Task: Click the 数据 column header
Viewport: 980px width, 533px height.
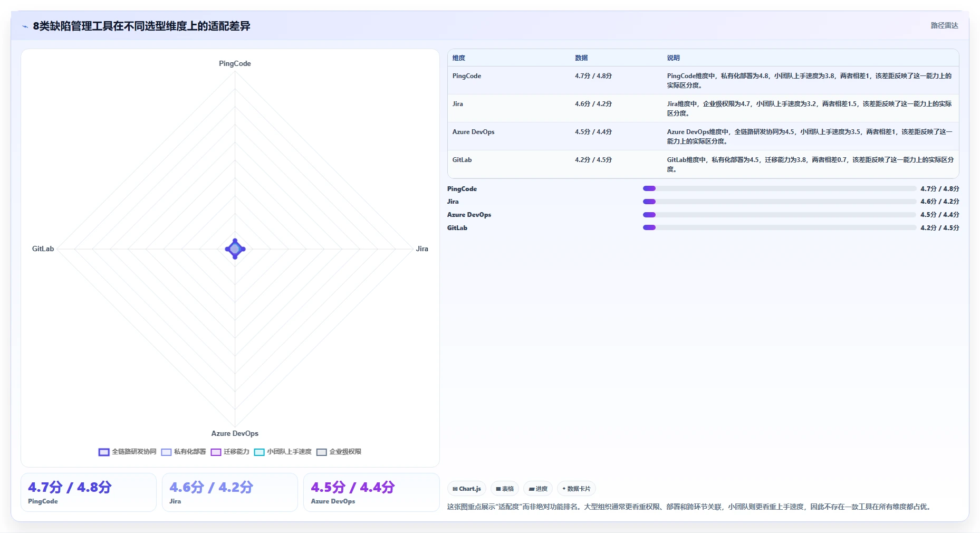Action: click(581, 58)
